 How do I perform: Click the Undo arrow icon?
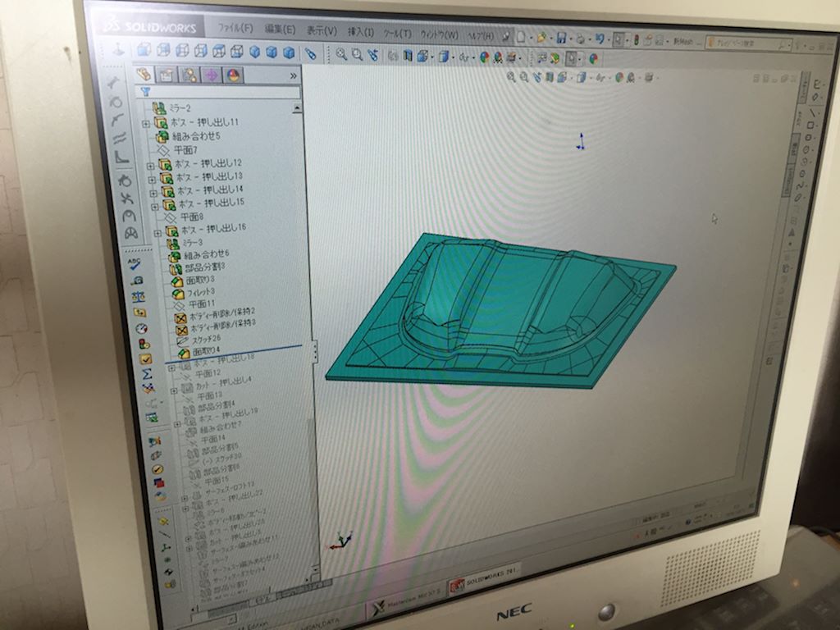(x=600, y=39)
